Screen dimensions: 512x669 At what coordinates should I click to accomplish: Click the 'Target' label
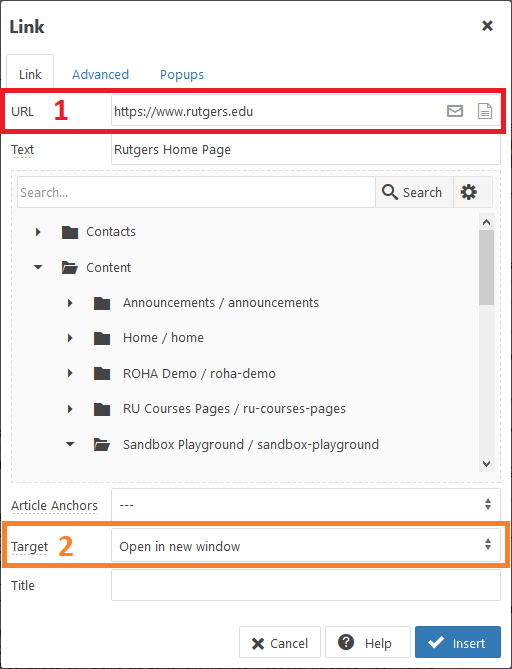(29, 547)
